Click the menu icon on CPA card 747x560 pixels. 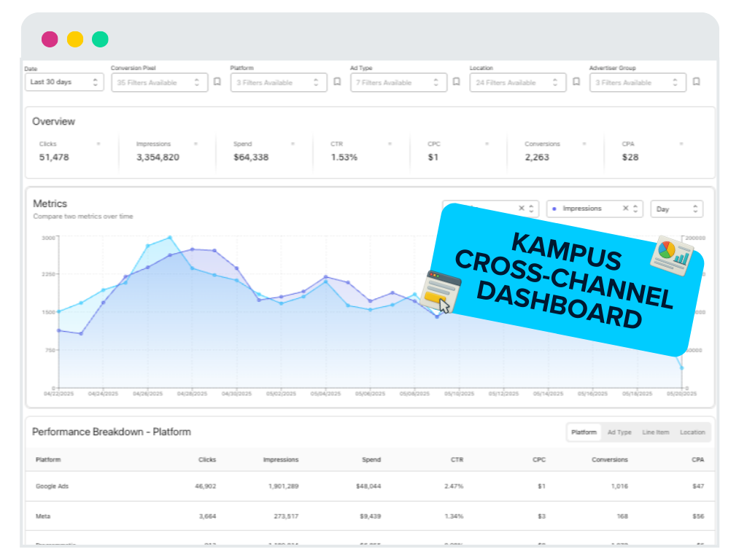tap(681, 144)
